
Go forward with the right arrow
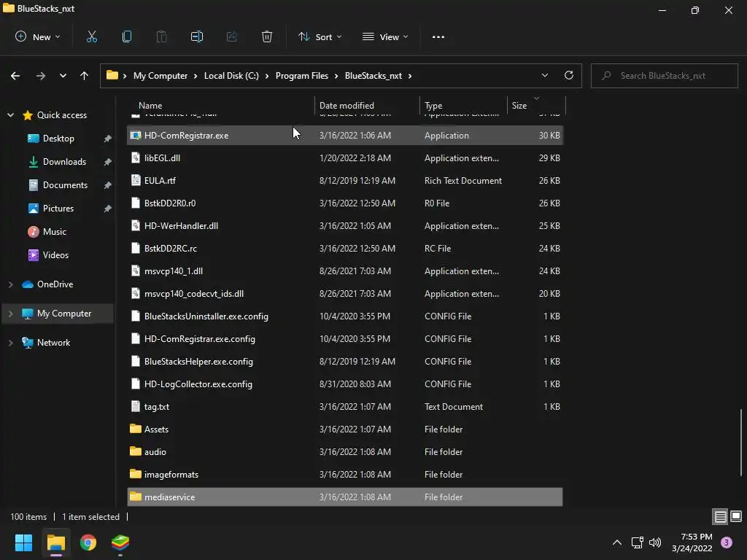coord(41,76)
